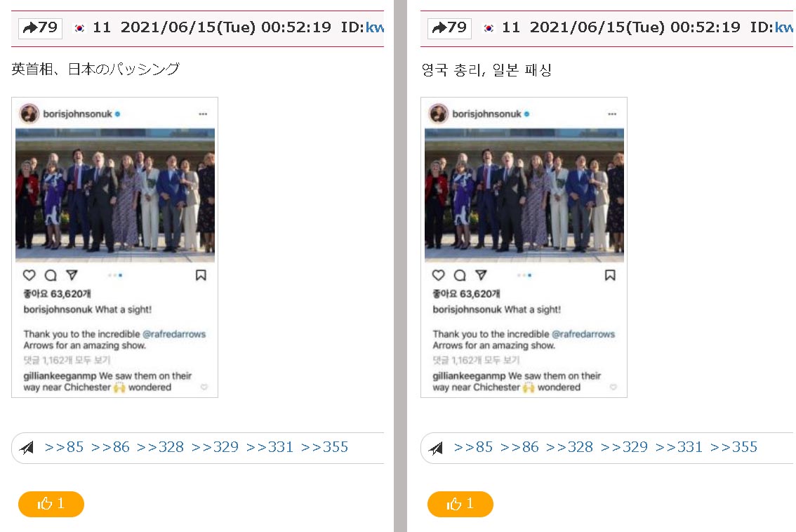Click the left post's share arrow 79 button

40,27
